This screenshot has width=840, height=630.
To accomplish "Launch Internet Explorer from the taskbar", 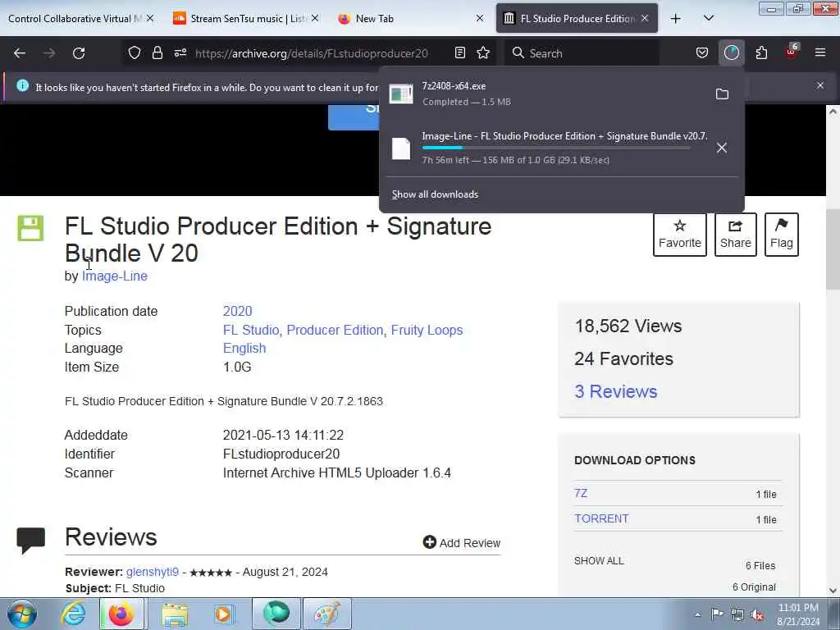I will click(73, 614).
